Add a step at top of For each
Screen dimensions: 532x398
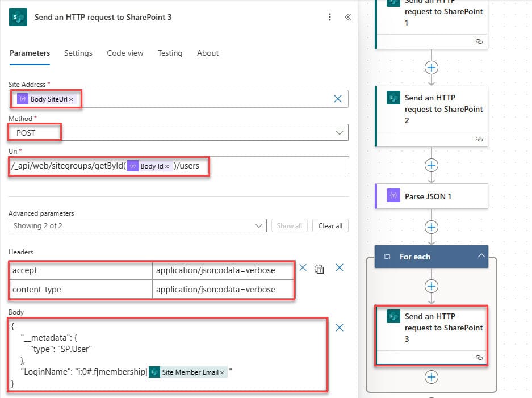432,286
